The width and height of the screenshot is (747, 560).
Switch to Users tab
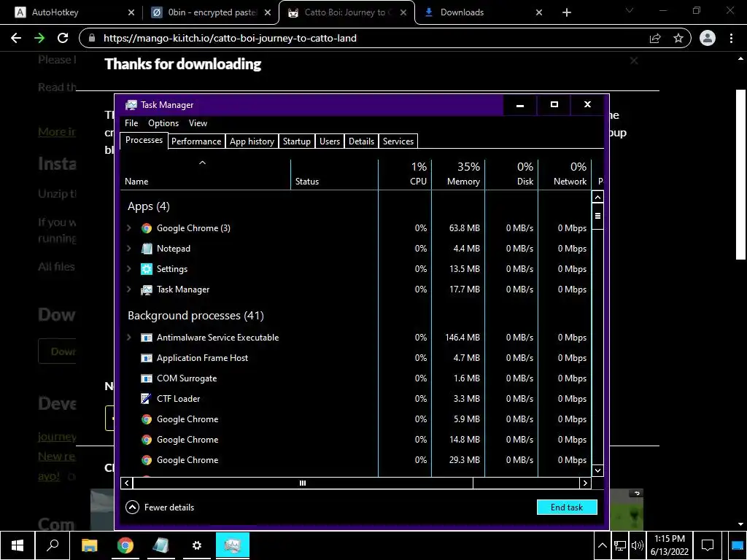330,141
